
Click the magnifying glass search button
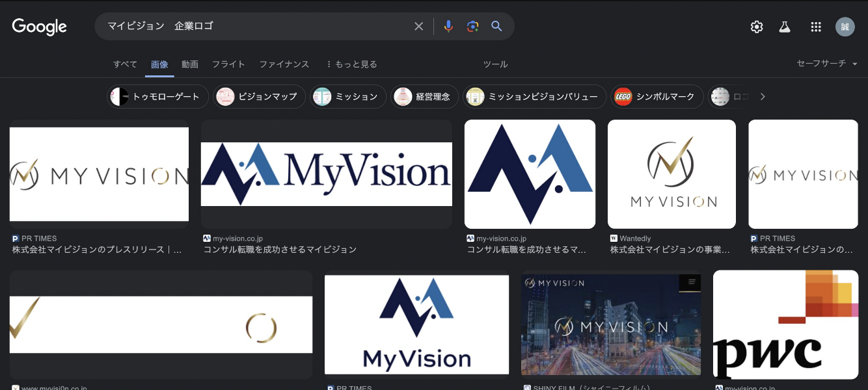tap(496, 26)
